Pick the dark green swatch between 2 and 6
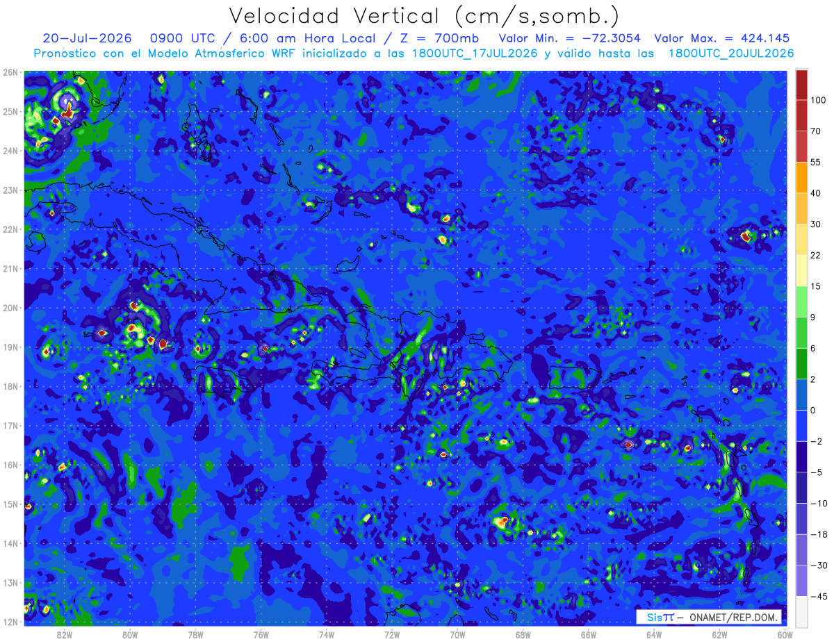Image resolution: width=834 pixels, height=644 pixels. pos(801,363)
